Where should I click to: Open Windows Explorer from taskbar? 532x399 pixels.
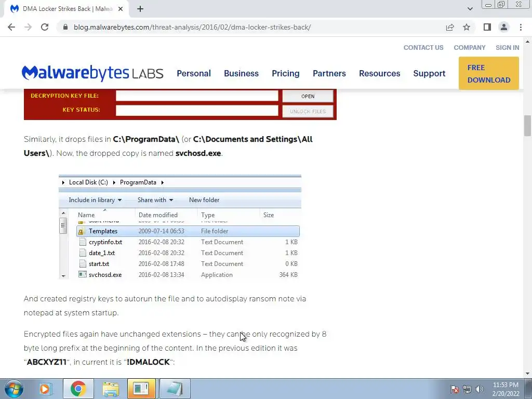coord(111,389)
